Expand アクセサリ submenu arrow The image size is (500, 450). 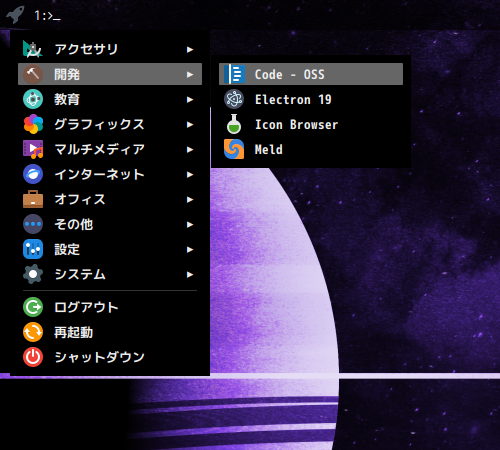pos(190,49)
